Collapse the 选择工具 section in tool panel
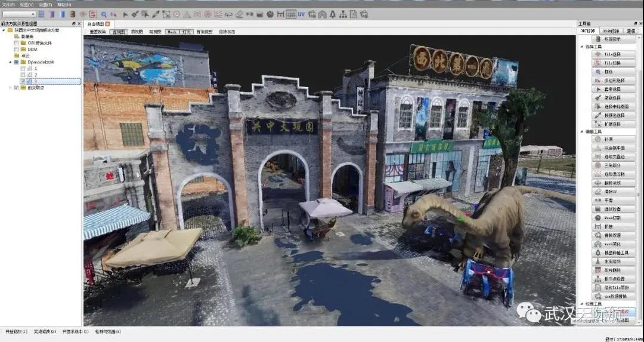 pos(581,47)
